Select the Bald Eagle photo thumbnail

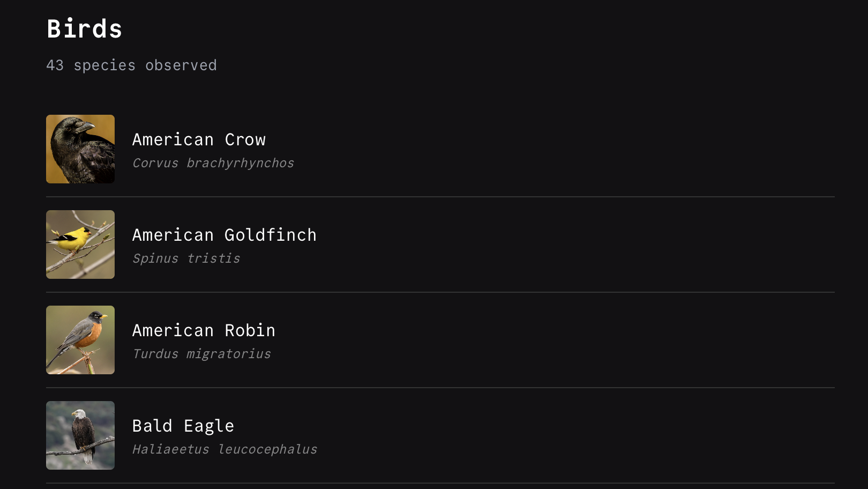click(x=80, y=435)
